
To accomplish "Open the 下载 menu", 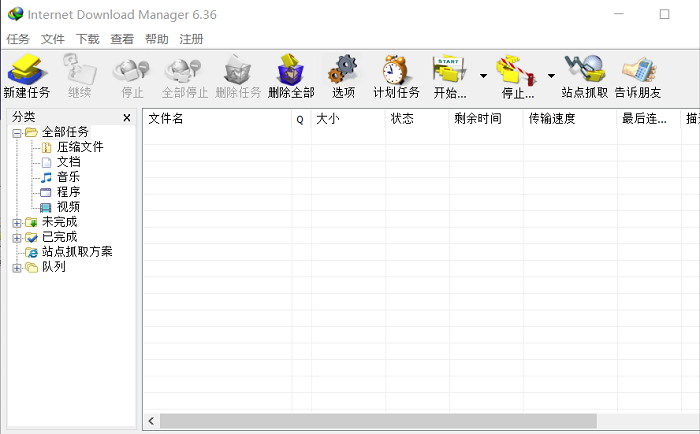I will [x=88, y=39].
